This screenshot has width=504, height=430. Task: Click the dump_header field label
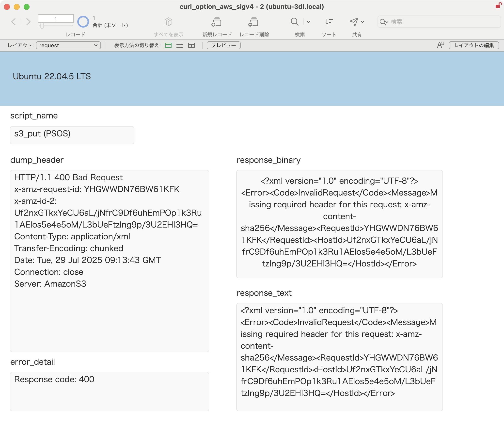37,160
